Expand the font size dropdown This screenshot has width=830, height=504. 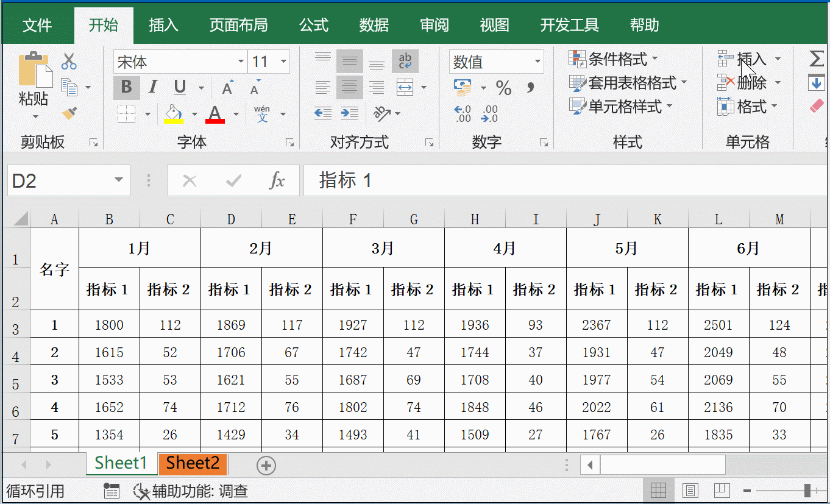point(283,62)
